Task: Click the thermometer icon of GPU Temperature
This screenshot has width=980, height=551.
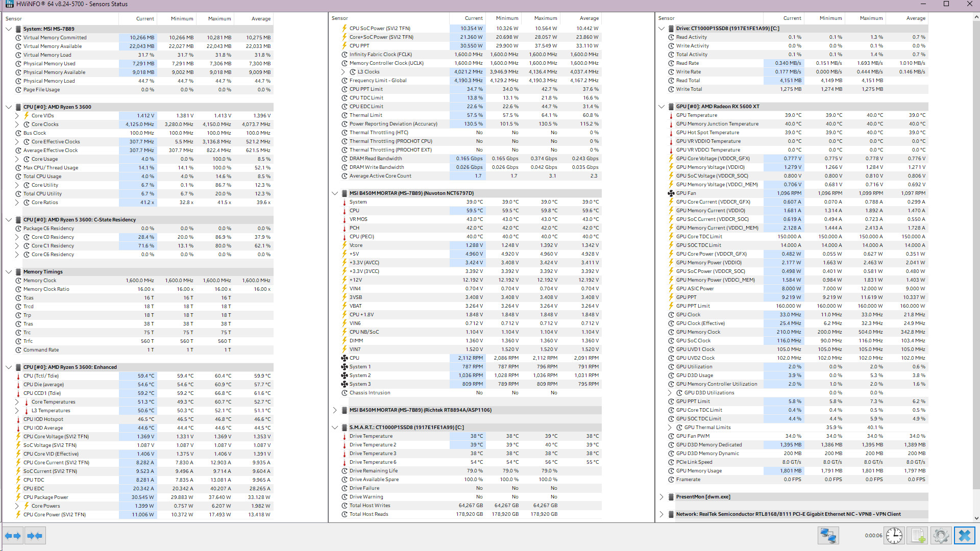Action: (671, 115)
